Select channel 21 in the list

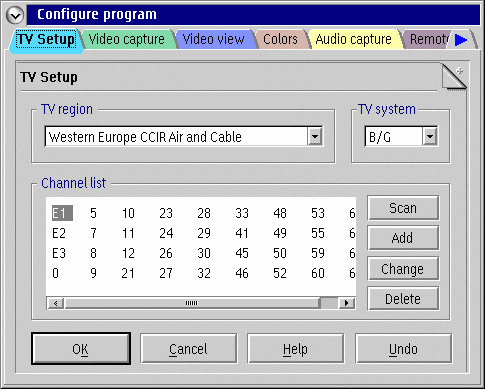[x=128, y=273]
